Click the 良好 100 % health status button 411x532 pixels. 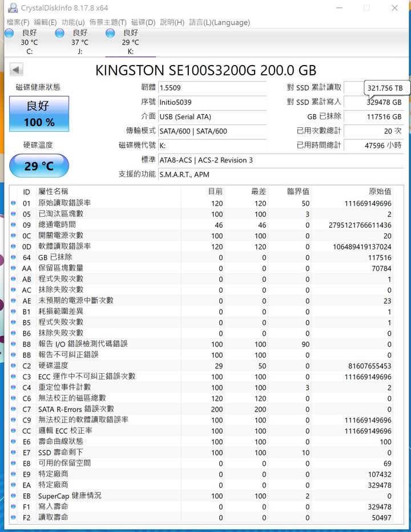pyautogui.click(x=39, y=114)
